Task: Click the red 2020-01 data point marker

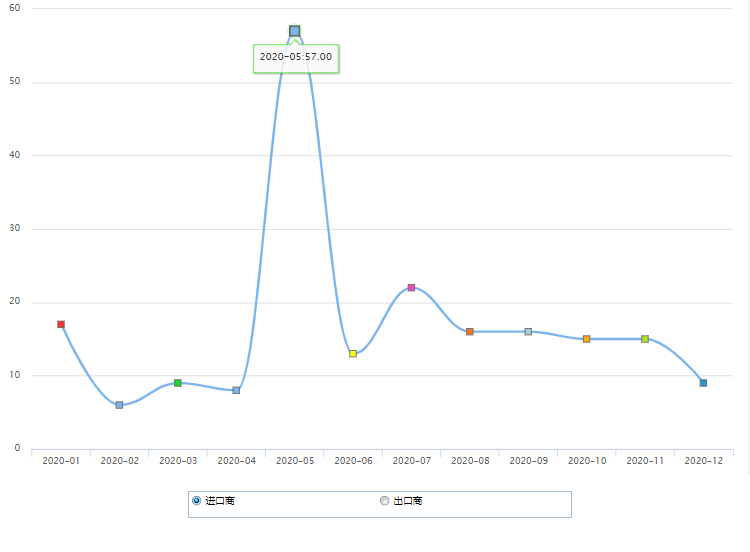Action: point(61,324)
